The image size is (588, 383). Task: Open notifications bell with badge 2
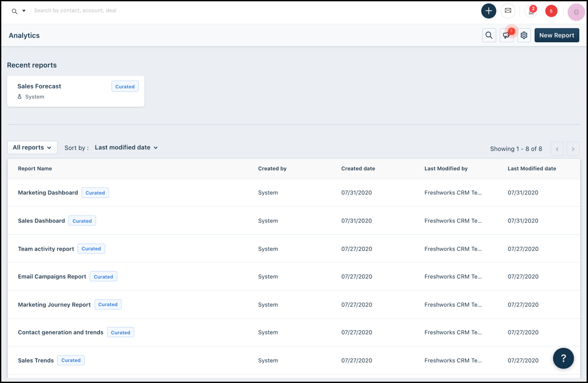point(531,11)
